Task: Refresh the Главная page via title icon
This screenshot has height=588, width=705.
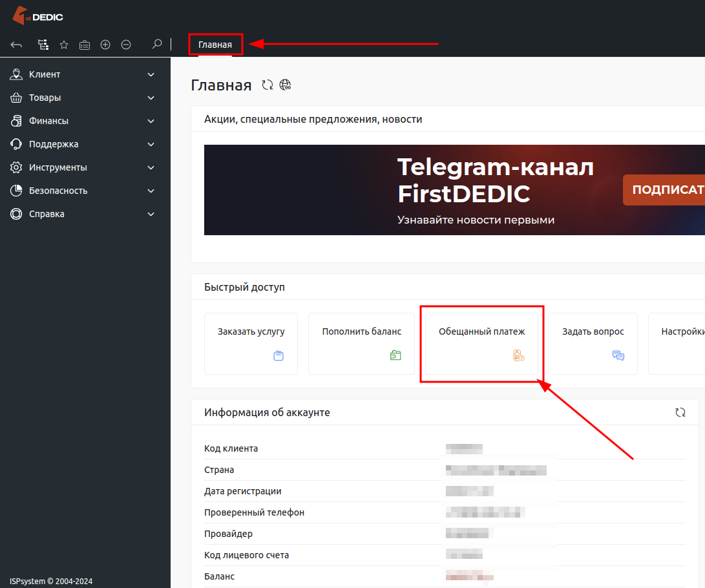Action: (x=268, y=85)
